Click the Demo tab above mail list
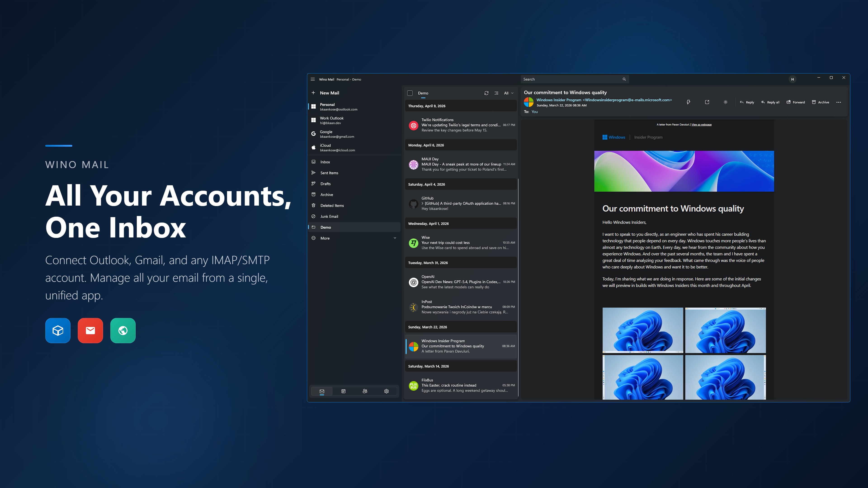 423,93
